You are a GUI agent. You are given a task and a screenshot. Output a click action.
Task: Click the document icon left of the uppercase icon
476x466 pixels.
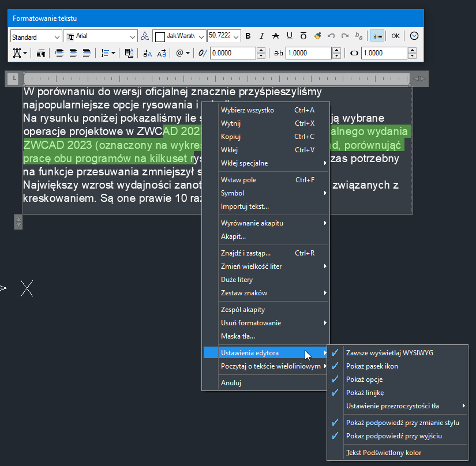[x=129, y=54]
